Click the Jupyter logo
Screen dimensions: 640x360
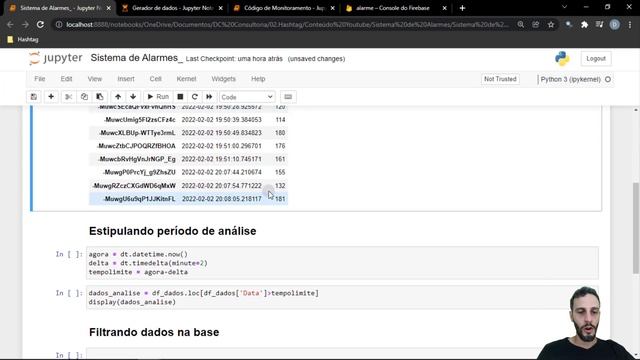pos(56,58)
